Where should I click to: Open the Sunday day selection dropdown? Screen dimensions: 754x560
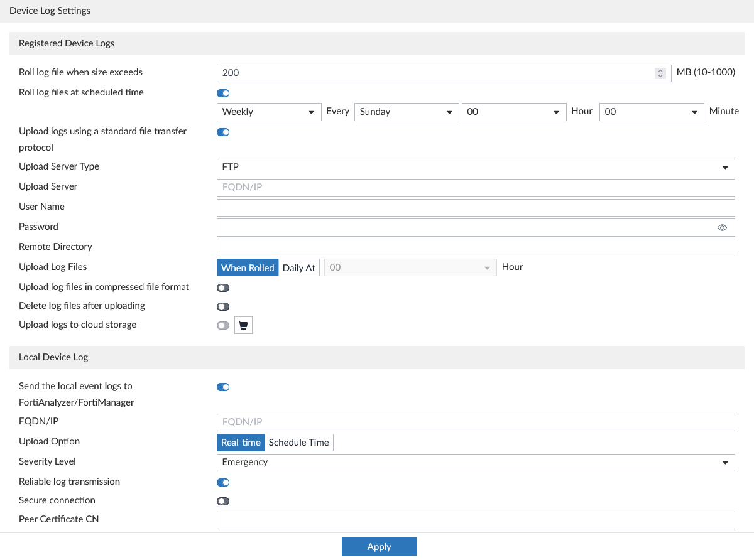pyautogui.click(x=406, y=112)
